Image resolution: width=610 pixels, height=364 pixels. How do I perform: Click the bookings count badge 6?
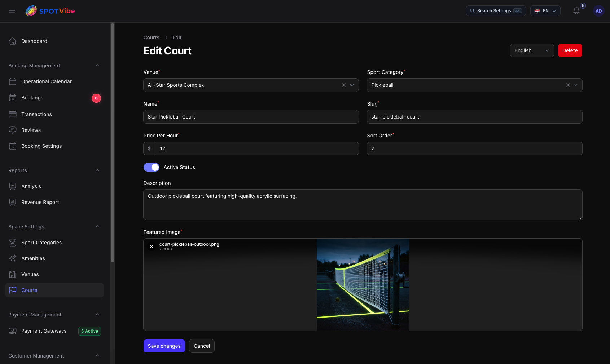(x=96, y=98)
